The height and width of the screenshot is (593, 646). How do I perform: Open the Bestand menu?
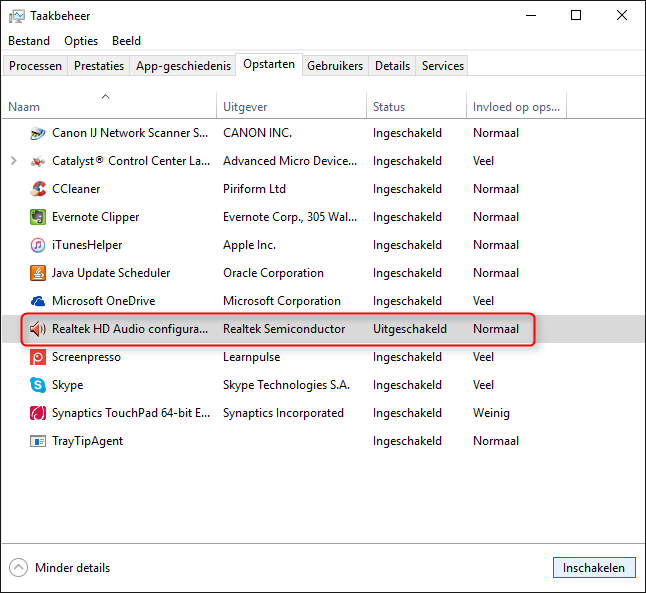(29, 41)
